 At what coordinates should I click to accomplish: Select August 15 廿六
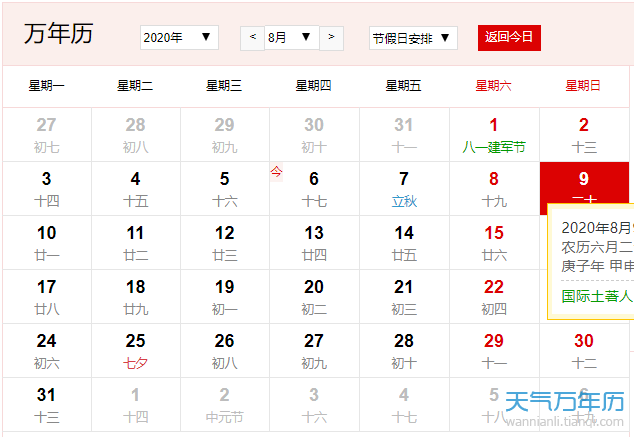[494, 243]
